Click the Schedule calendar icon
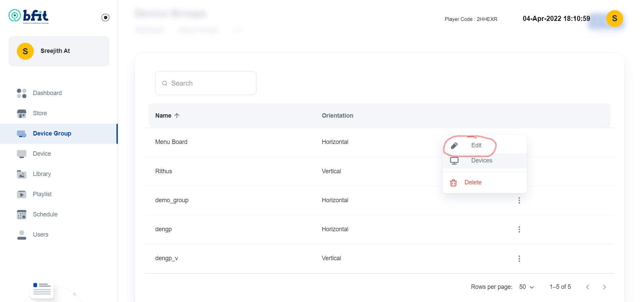This screenshot has height=302, width=644. 22,215
